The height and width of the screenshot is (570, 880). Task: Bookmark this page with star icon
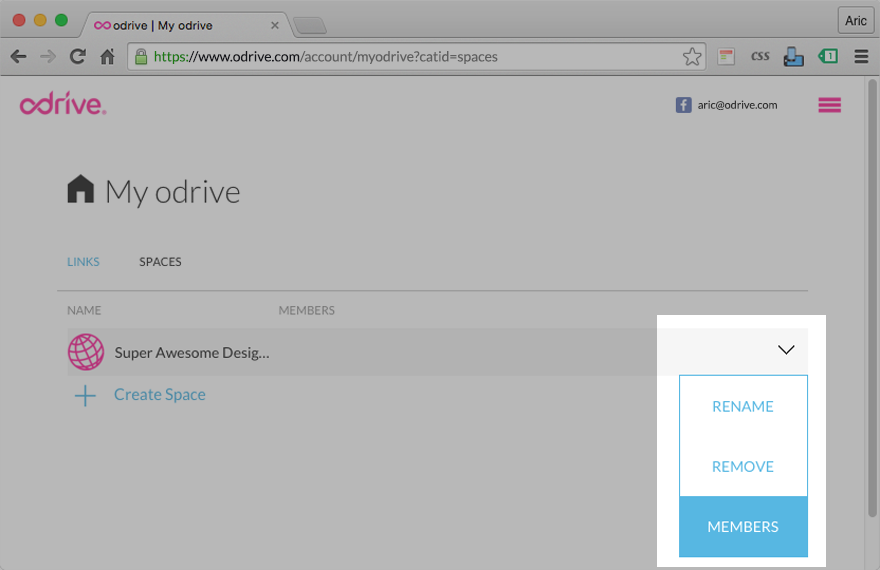(x=691, y=57)
